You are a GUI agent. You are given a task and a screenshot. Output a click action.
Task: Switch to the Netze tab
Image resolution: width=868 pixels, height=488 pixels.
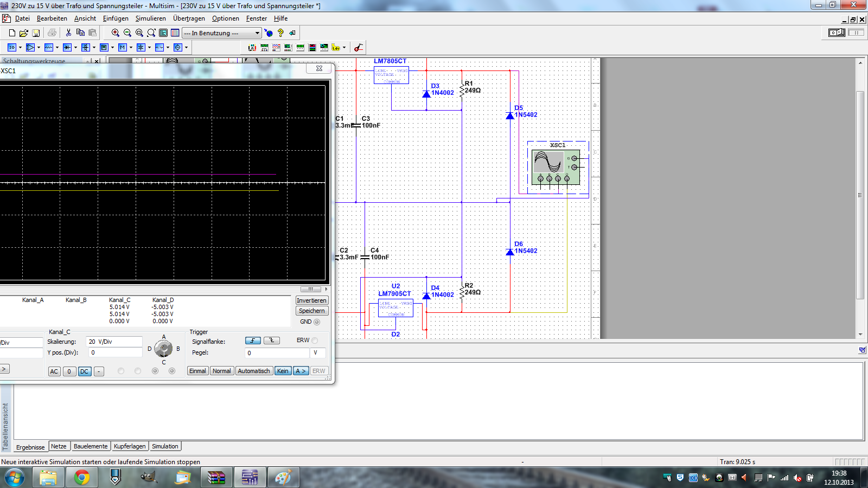coord(59,446)
